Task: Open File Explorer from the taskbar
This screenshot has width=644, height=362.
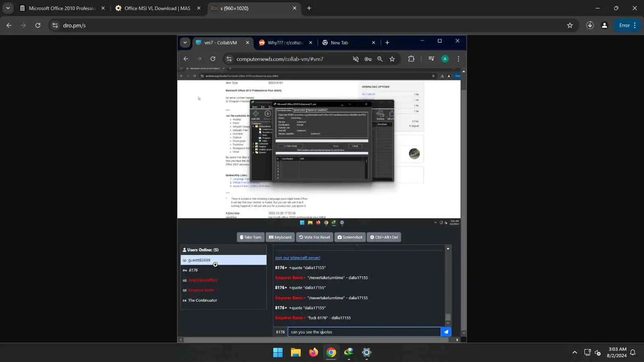Action: click(296, 352)
